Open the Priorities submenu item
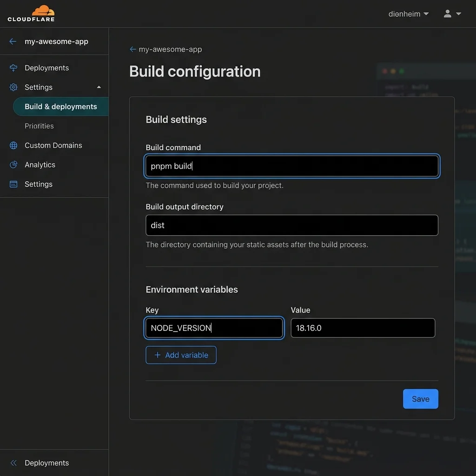Viewport: 476px width, 476px height. point(39,126)
